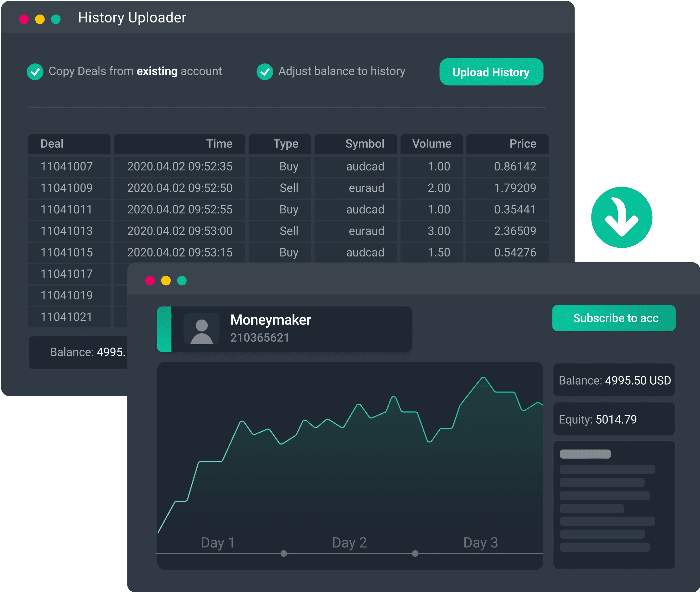Click the Moneymaker profile avatar icon

tap(201, 329)
